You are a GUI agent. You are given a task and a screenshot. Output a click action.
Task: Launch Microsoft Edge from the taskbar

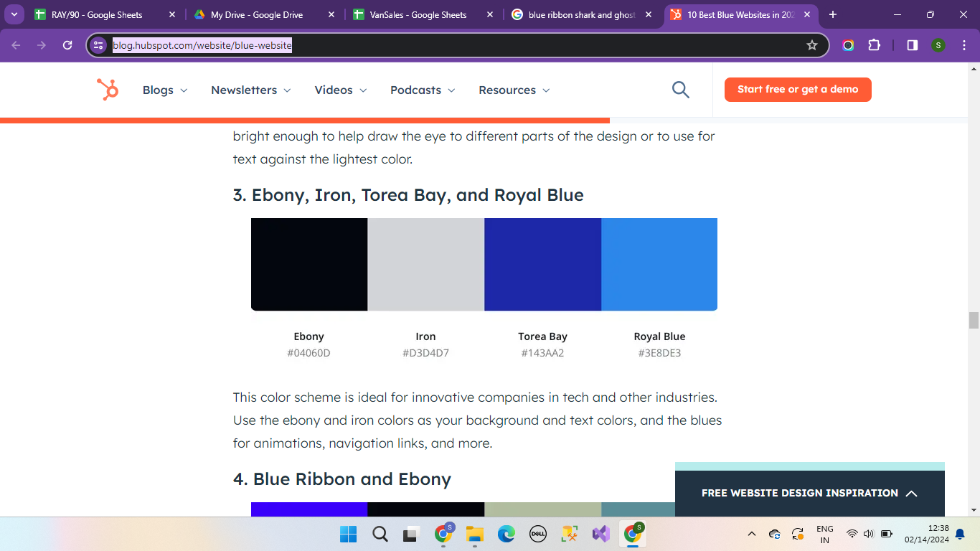(x=507, y=534)
